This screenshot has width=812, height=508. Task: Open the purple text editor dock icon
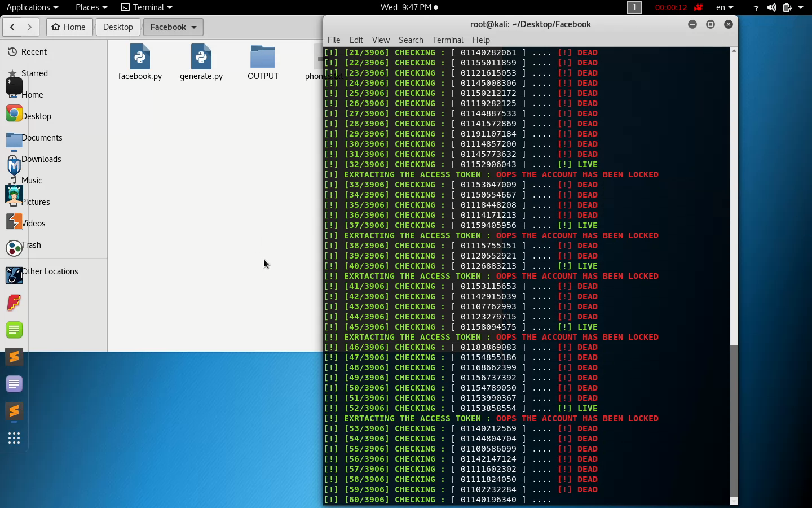pos(14,384)
